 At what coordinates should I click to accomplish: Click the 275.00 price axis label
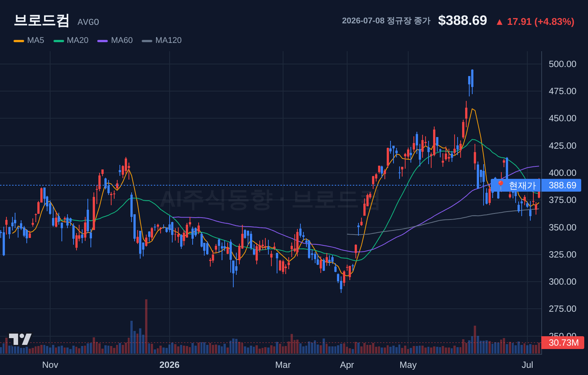pyautogui.click(x=562, y=309)
